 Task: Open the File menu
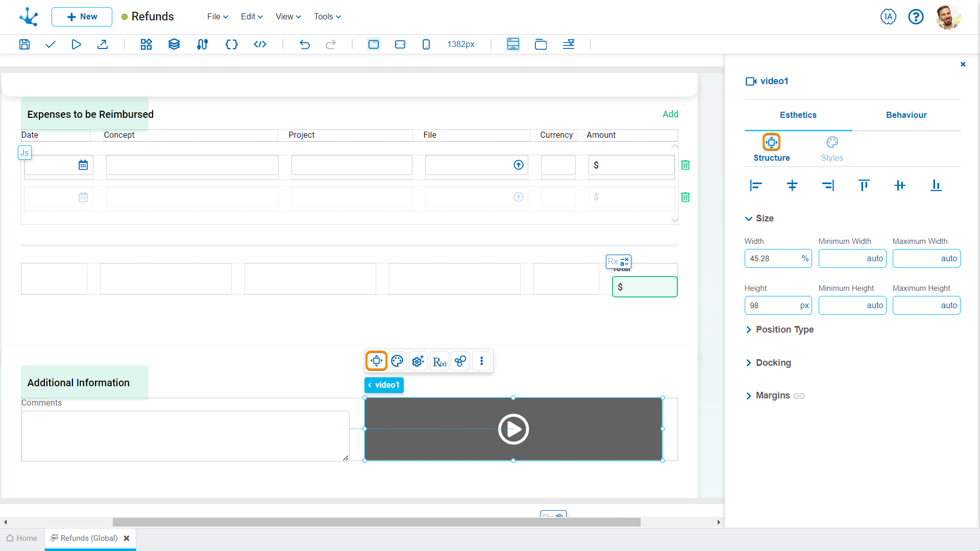(x=217, y=17)
